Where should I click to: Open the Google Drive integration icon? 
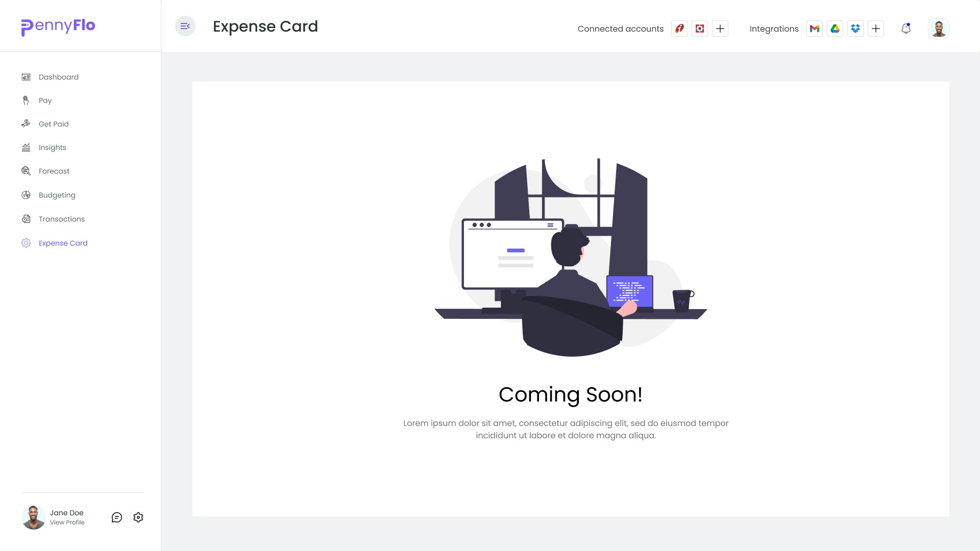pos(835,29)
